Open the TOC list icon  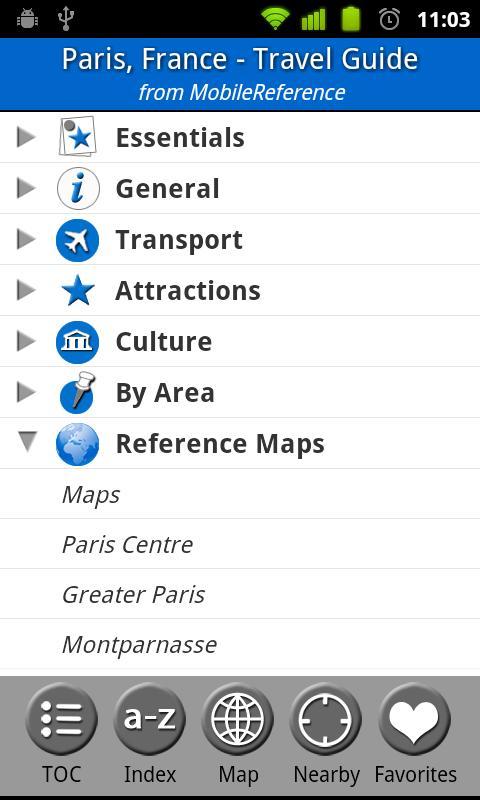61,719
